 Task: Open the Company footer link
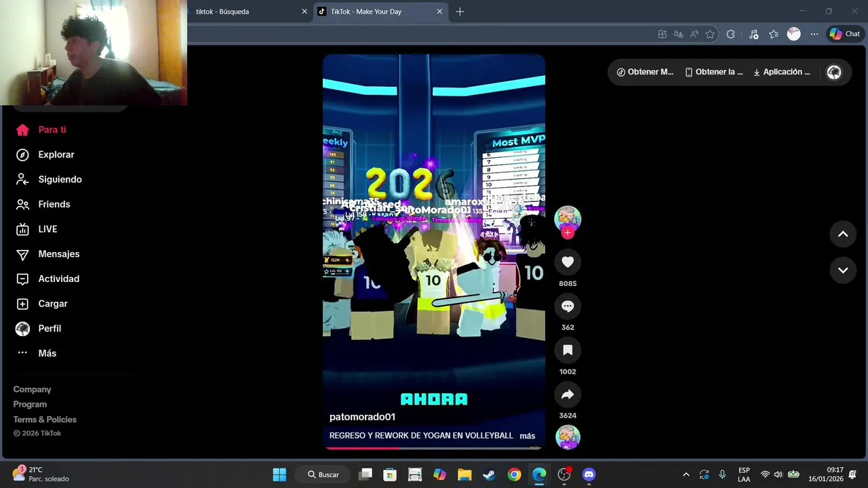click(x=32, y=390)
